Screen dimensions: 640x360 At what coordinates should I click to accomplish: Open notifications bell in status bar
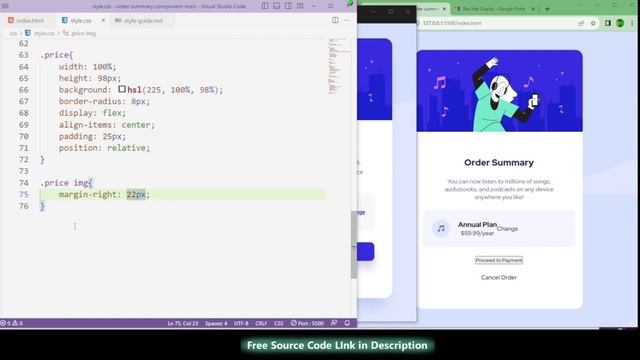click(347, 323)
